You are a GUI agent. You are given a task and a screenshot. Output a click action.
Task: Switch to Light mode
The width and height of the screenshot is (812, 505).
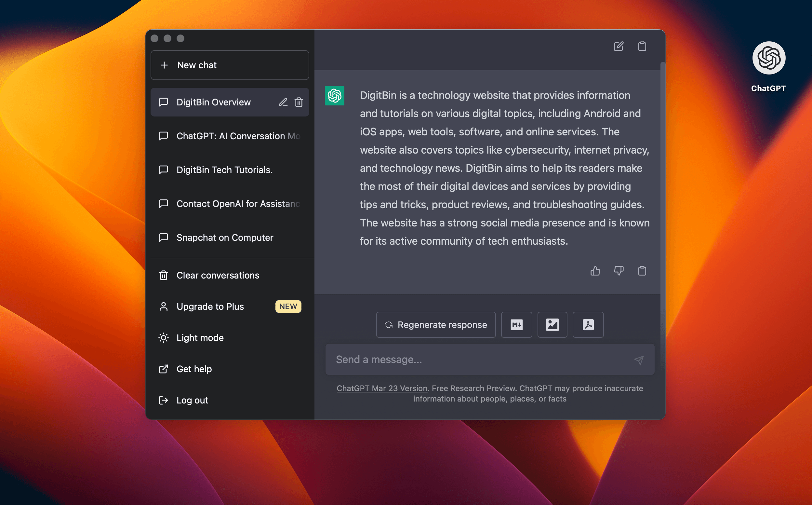tap(230, 338)
